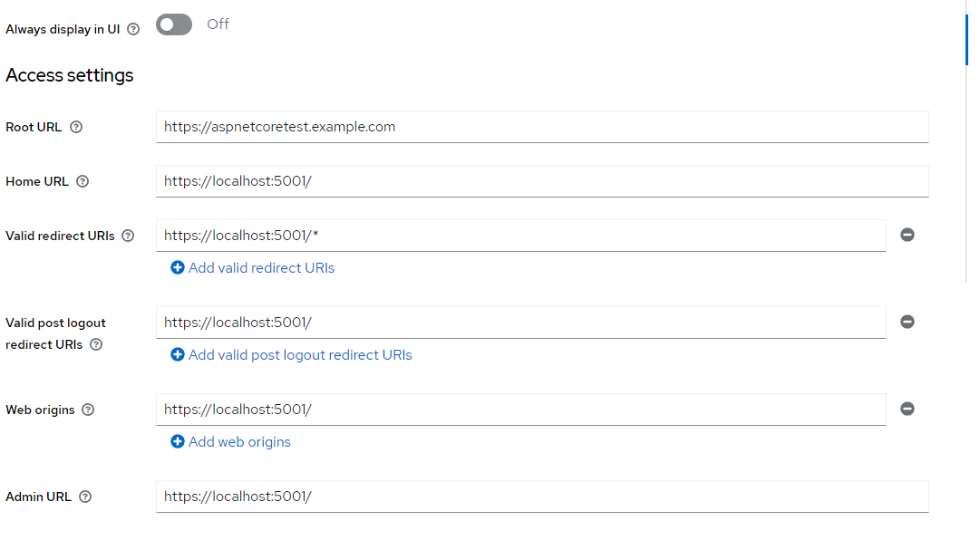Click into the Home URL field

point(542,181)
